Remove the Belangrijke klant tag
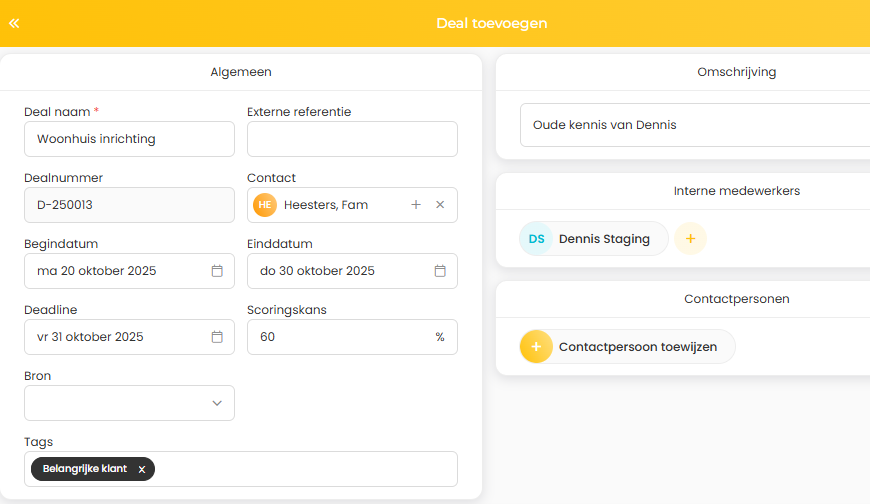Viewport: 870px width, 504px height. [x=142, y=469]
